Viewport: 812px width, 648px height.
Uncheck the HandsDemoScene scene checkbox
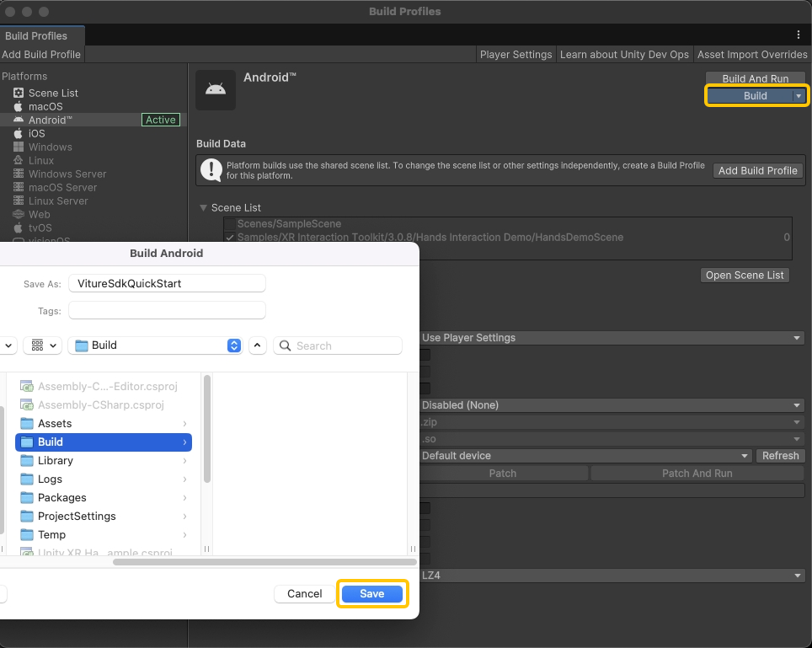tap(229, 238)
